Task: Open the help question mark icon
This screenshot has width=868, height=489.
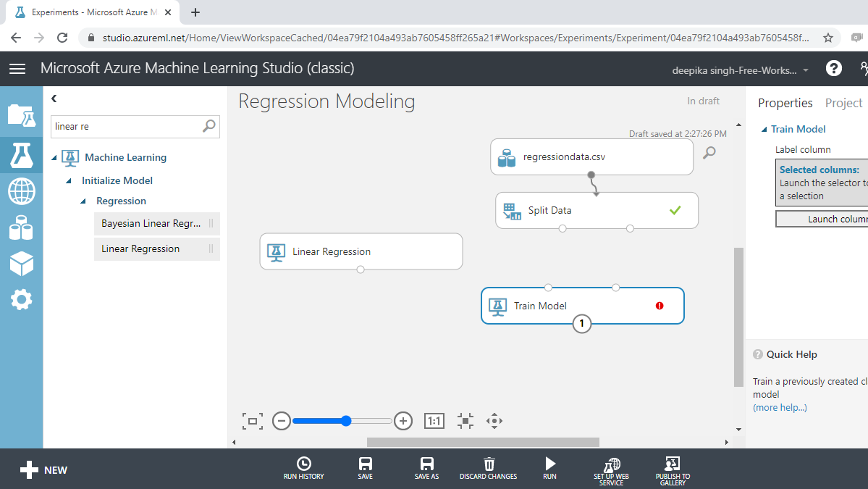Action: [x=834, y=69]
